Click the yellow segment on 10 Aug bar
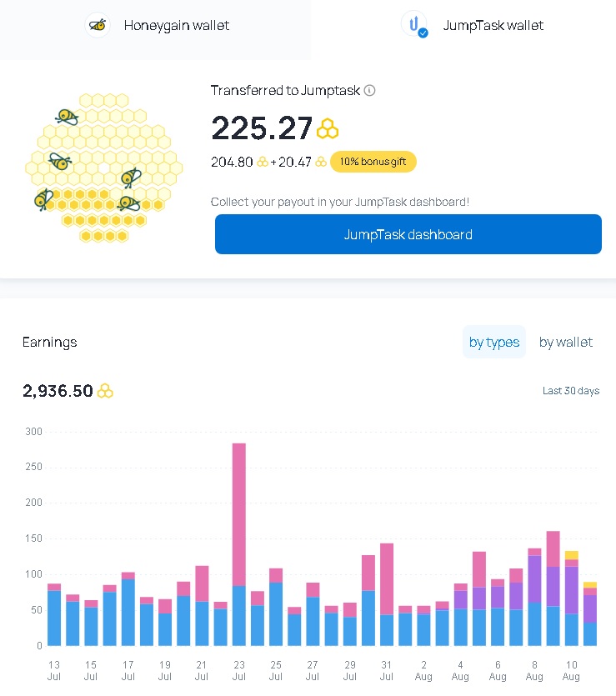 click(x=571, y=555)
